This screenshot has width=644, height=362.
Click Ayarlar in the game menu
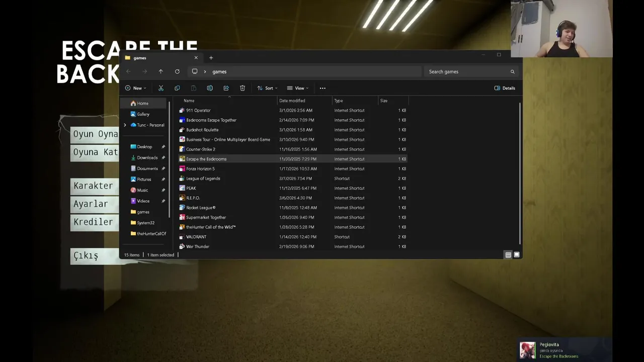tap(95, 204)
